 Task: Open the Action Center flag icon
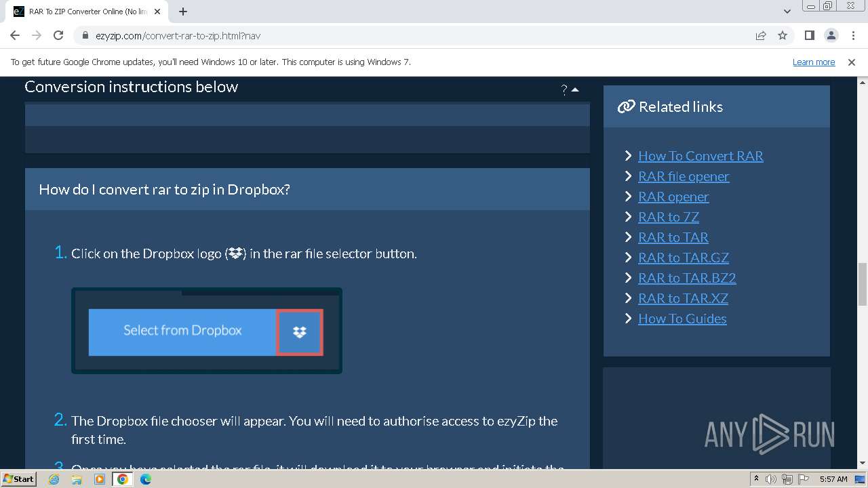tap(803, 479)
